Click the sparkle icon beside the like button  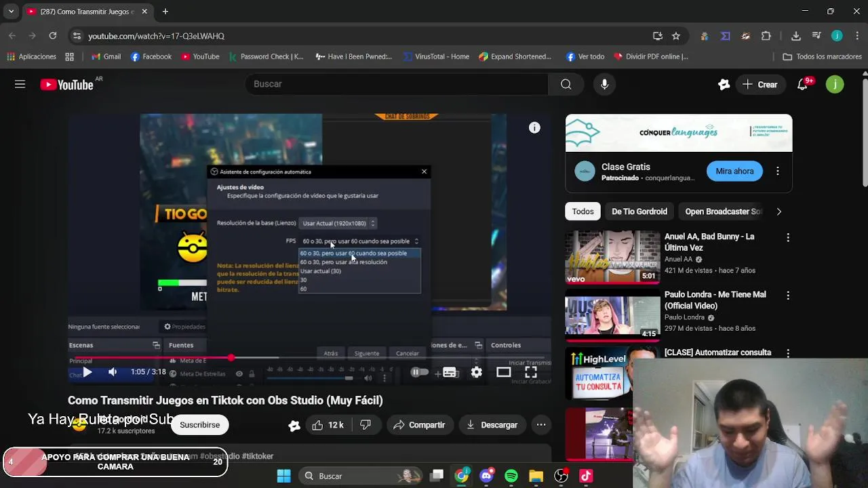pyautogui.click(x=294, y=425)
